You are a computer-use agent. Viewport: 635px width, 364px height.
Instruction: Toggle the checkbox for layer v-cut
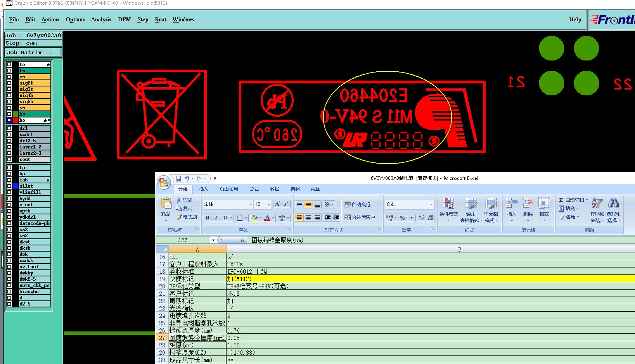point(9,205)
